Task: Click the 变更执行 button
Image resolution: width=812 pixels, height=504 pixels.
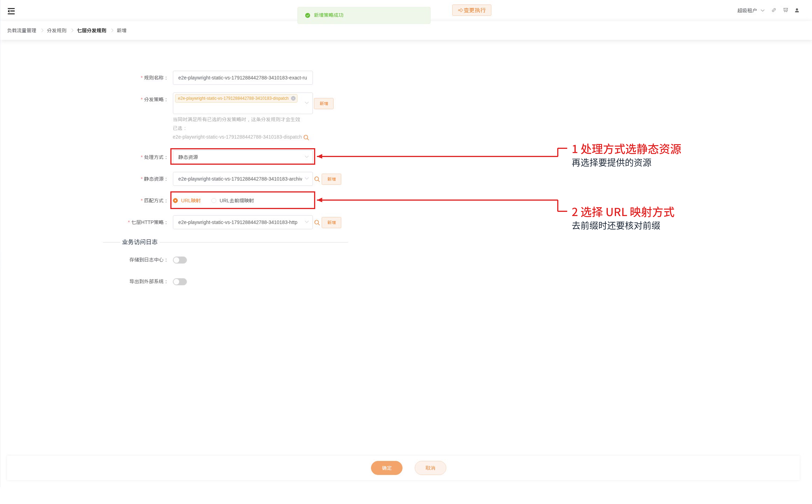Action: [x=472, y=10]
